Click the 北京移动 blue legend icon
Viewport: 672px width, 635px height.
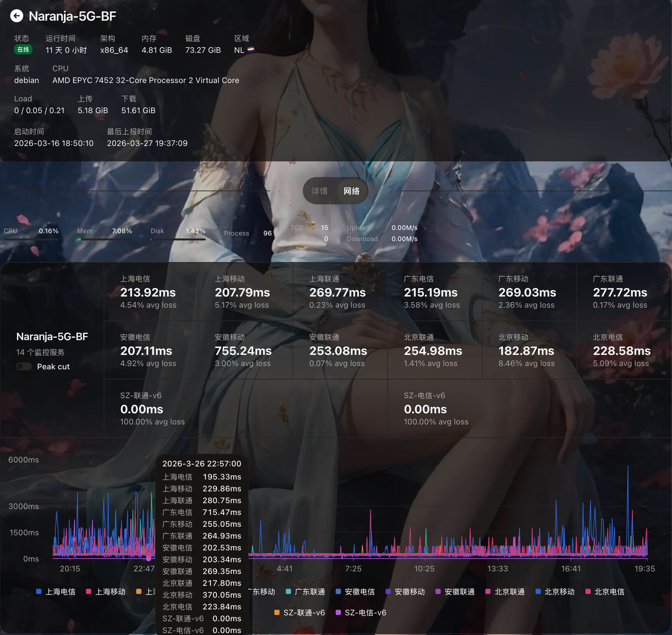click(538, 591)
